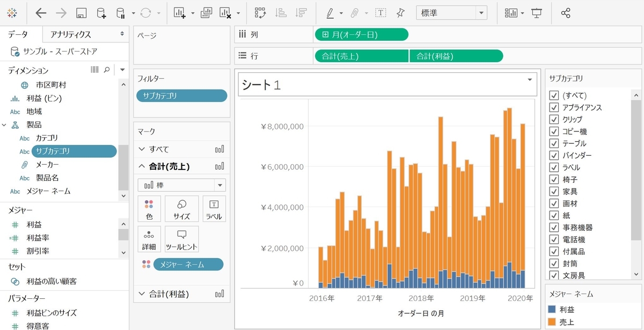Clear the sheet icon
Image resolution: width=644 pixels, height=330 pixels.
[225, 13]
